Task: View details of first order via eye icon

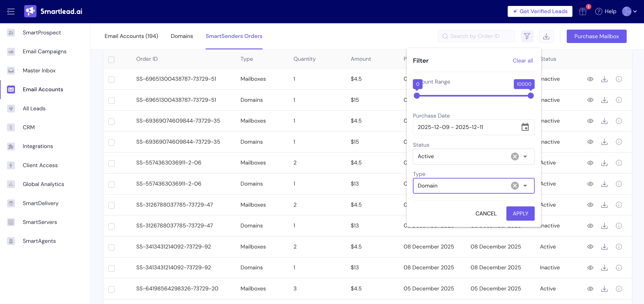Action: 590,79
